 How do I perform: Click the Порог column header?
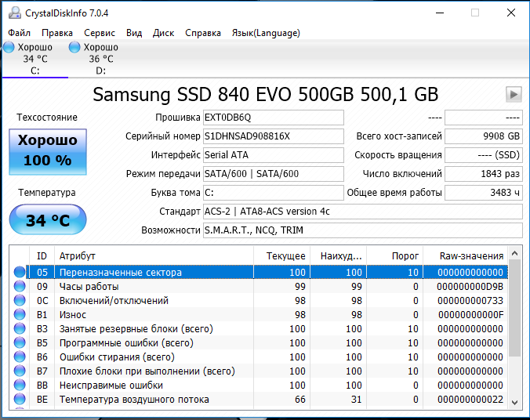click(x=395, y=255)
